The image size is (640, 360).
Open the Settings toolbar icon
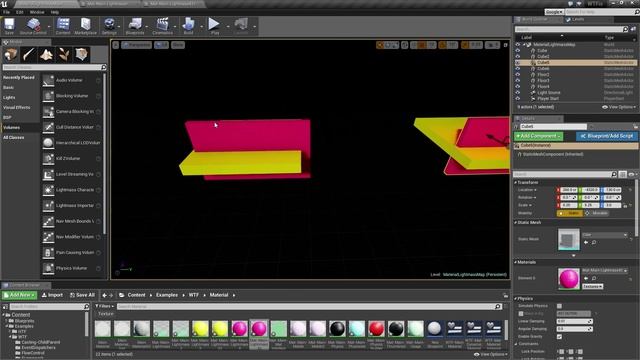[109, 26]
